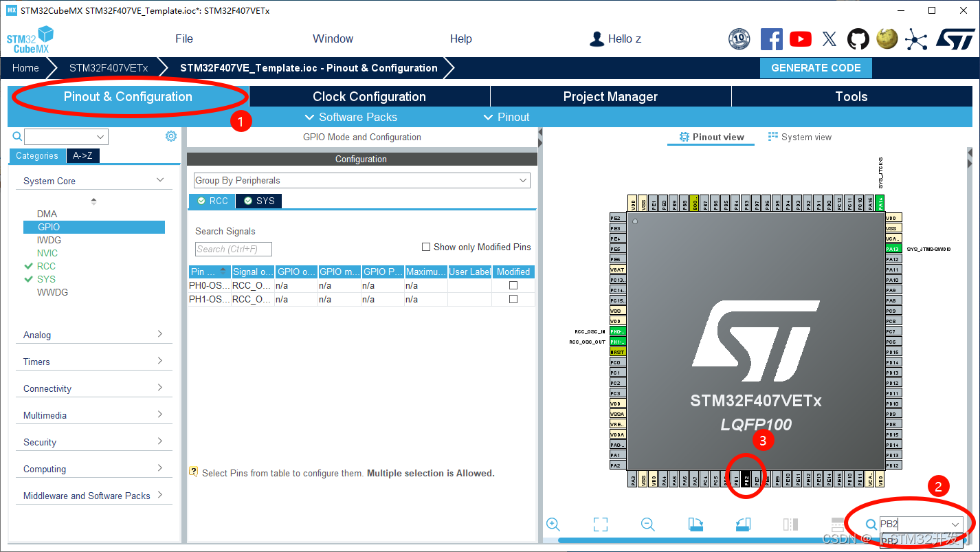This screenshot has height=552, width=980.
Task: Click the left panel collapse arrows
Action: click(540, 137)
